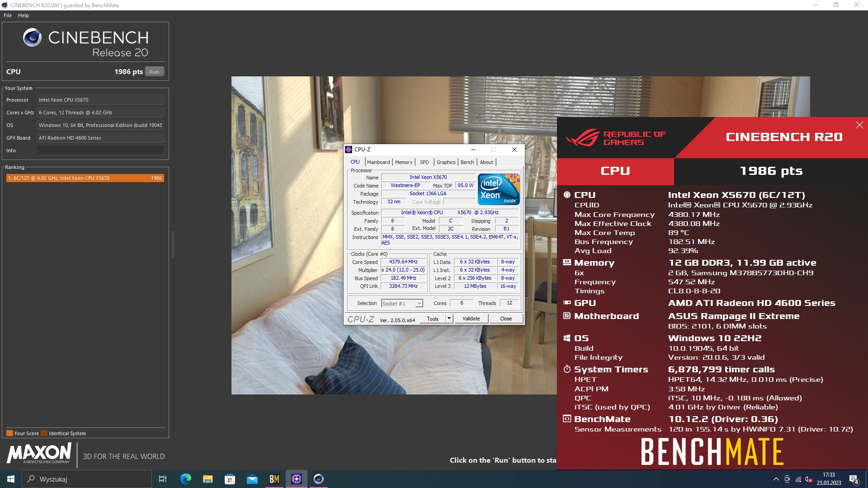868x488 pixels.
Task: Click the CPU section icon in BenchMate
Action: [x=567, y=195]
